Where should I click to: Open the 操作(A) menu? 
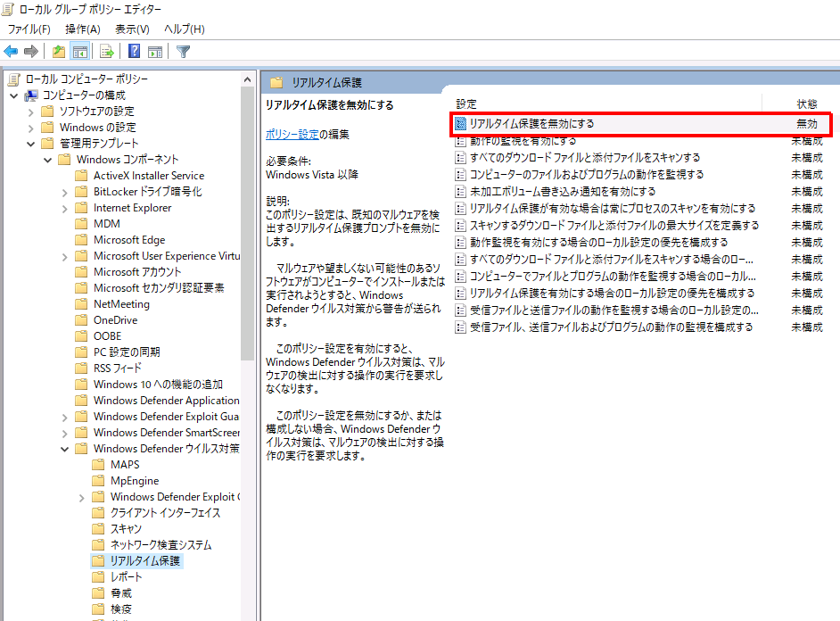pos(81,27)
